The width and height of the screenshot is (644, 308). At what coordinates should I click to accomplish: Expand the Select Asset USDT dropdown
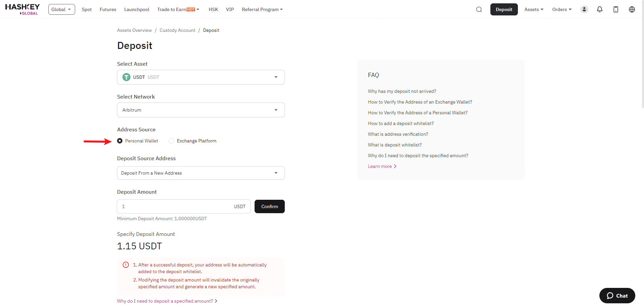point(201,77)
